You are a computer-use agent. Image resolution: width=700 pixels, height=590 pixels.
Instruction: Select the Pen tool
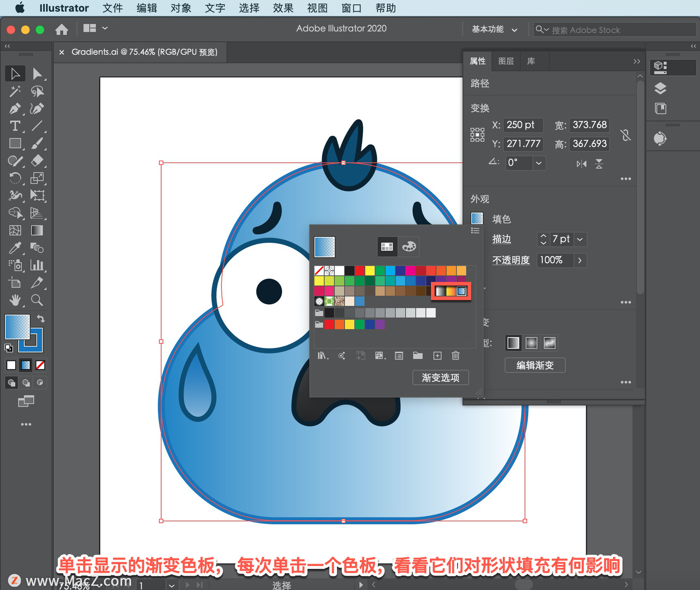(x=15, y=108)
